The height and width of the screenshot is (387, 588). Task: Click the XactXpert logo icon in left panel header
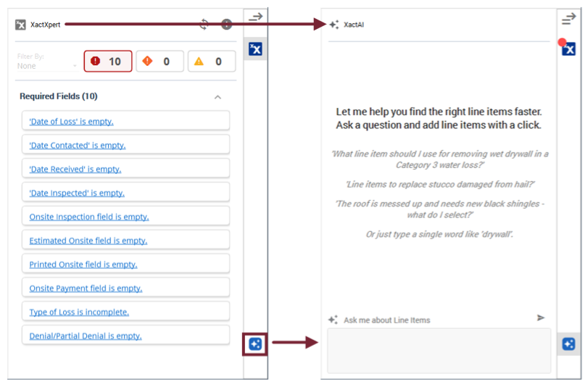pyautogui.click(x=20, y=25)
